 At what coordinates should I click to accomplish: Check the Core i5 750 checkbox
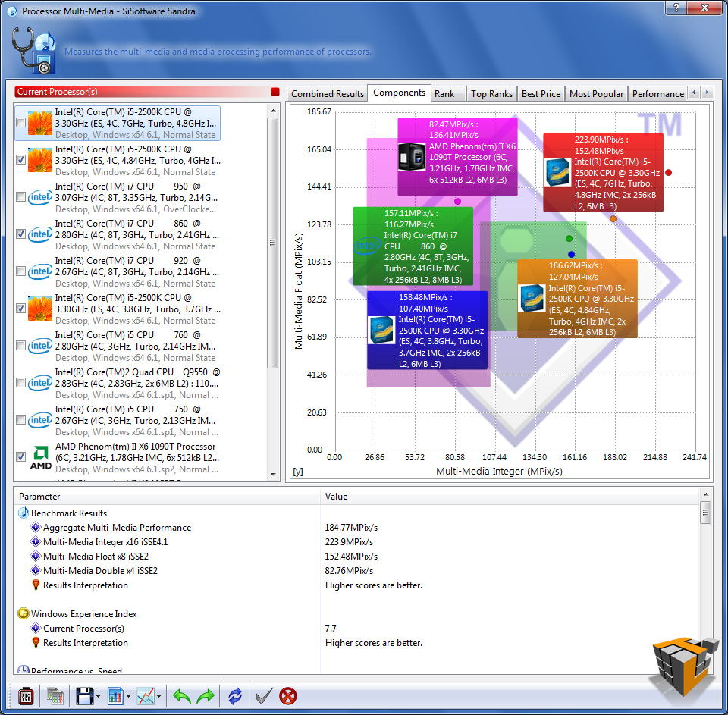20,420
